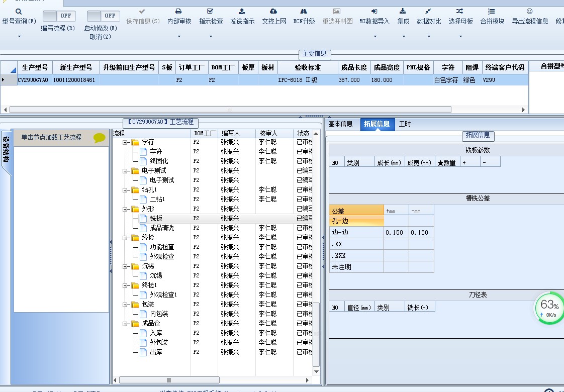Click the 数据对比 compare icon

click(x=428, y=12)
